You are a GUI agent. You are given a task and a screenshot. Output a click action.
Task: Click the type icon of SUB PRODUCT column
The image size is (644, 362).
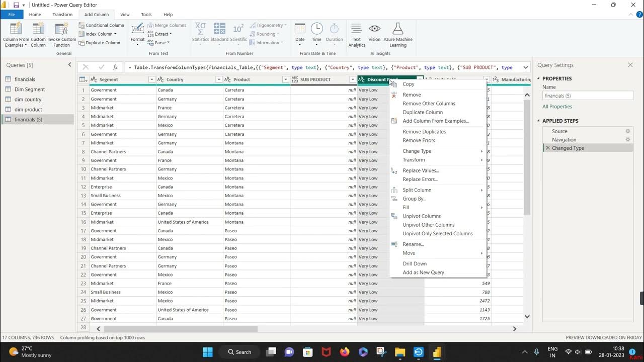tap(295, 79)
